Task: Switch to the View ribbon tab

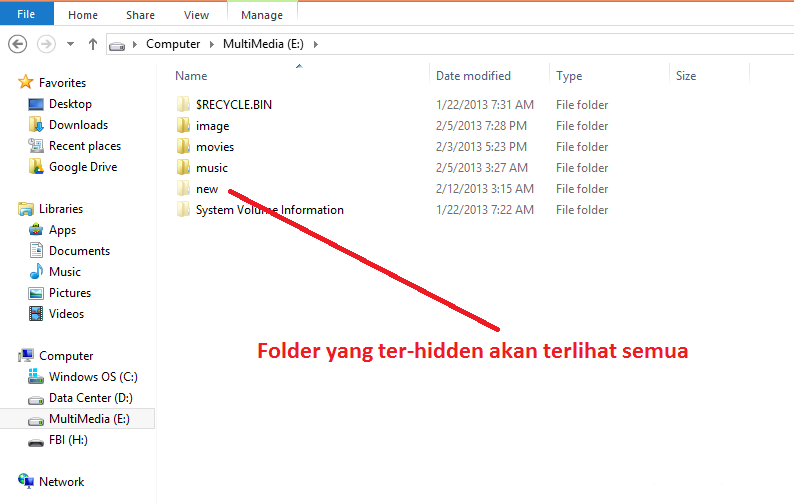Action: [x=196, y=15]
